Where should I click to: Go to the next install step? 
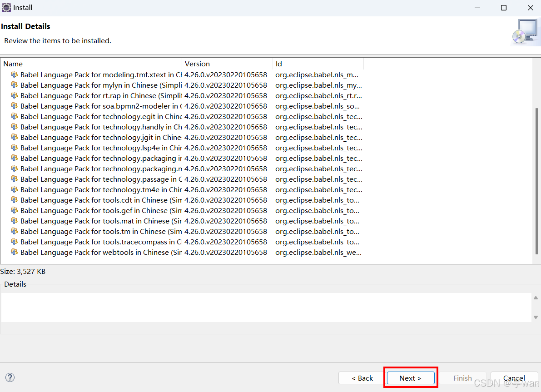411,378
